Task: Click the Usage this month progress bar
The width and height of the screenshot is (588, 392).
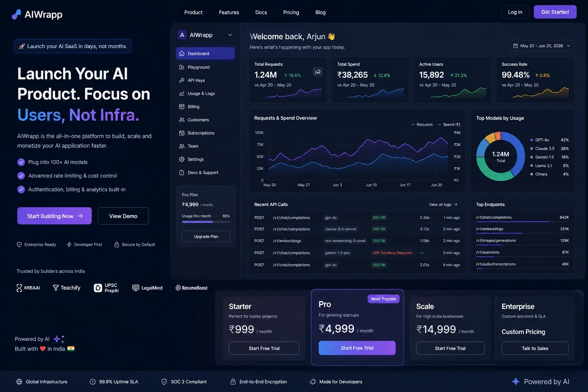Action: click(x=206, y=222)
